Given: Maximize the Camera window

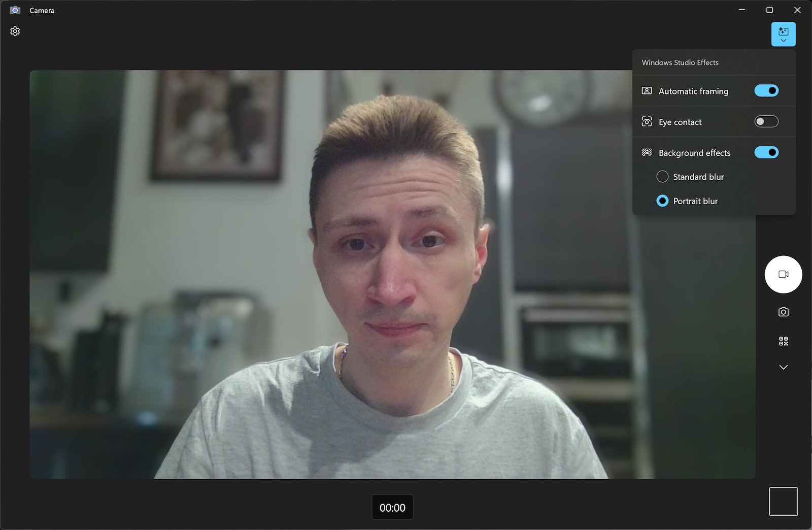Looking at the screenshot, I should tap(769, 10).
